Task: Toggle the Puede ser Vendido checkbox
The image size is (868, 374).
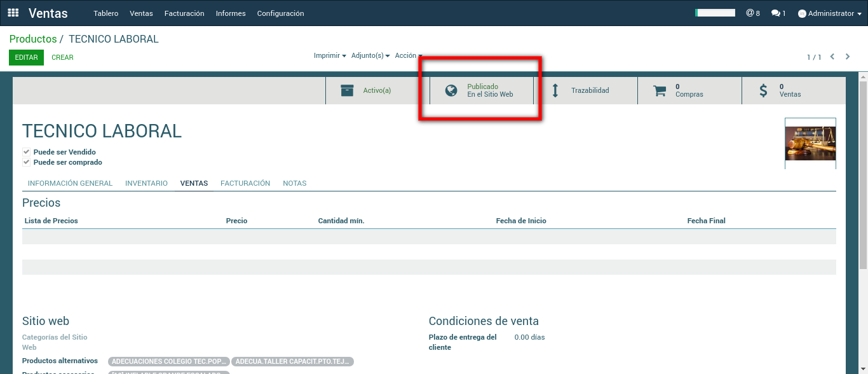Action: pos(27,152)
